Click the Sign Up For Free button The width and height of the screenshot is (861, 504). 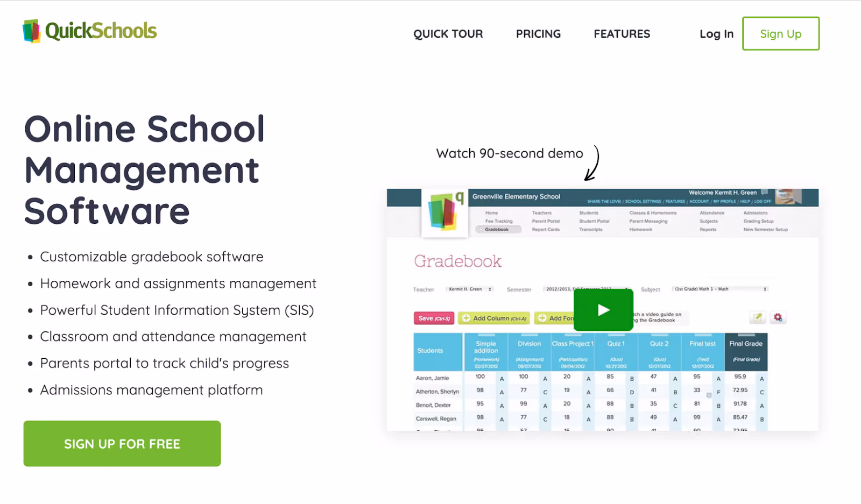coord(122,444)
